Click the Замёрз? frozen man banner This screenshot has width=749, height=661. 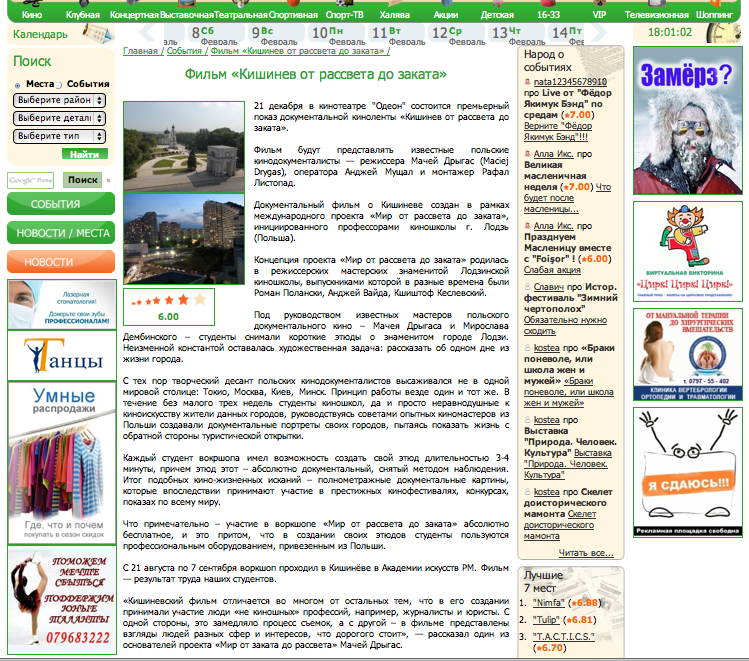(x=688, y=120)
